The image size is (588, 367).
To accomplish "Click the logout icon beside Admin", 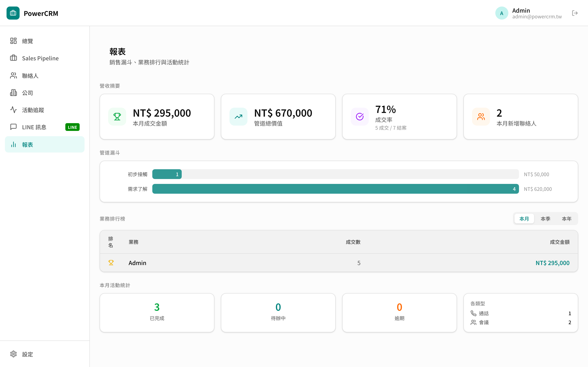I will pos(575,13).
